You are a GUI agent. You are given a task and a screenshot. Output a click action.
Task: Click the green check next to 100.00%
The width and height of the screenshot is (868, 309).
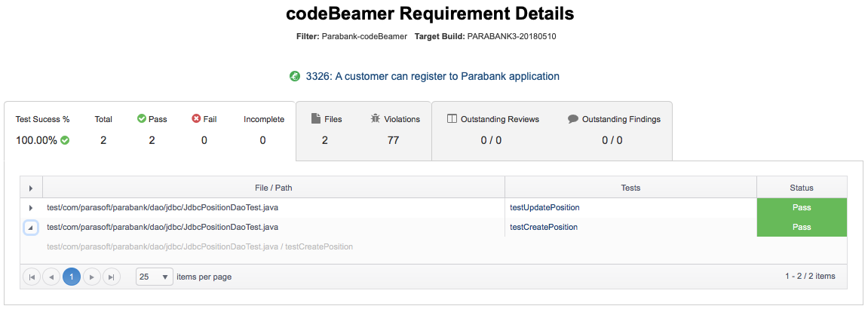[65, 140]
